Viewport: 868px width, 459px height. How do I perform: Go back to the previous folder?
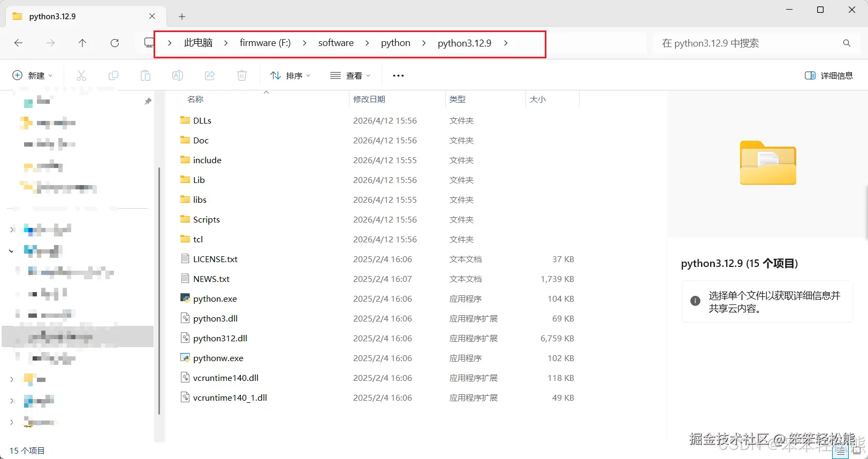18,43
